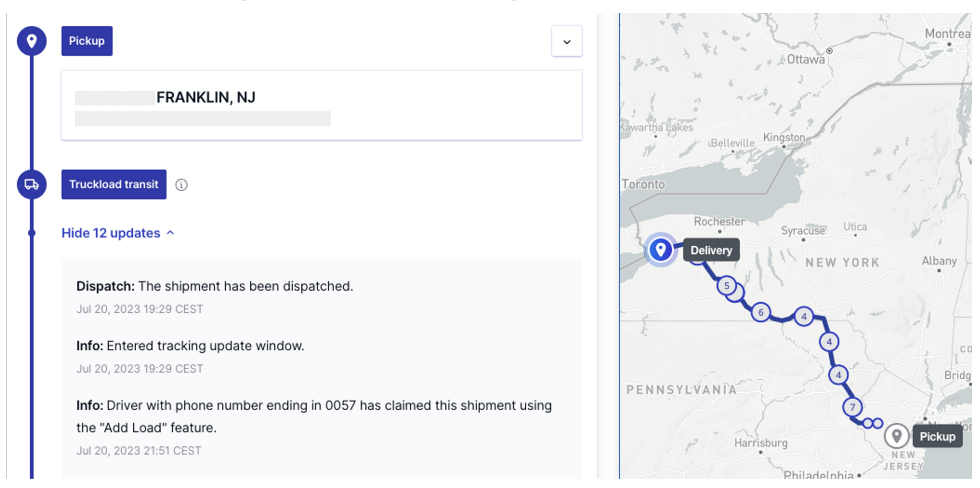Click the route cluster marker numbered 7
Viewport: 980px width, 488px height.
853,407
